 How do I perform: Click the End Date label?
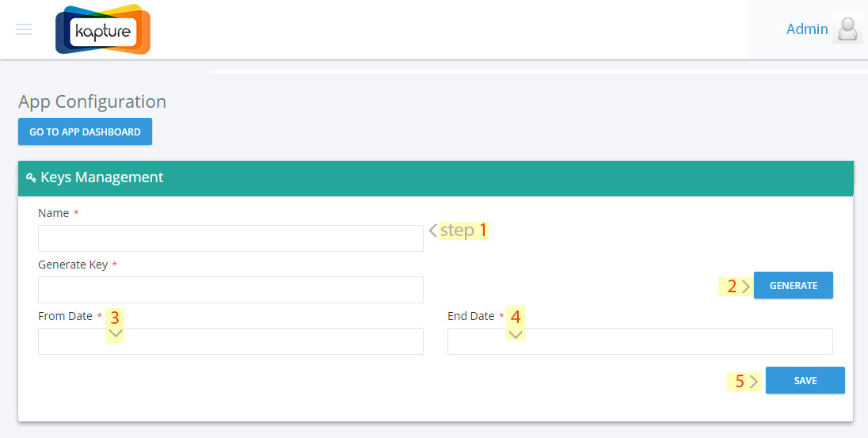(471, 316)
